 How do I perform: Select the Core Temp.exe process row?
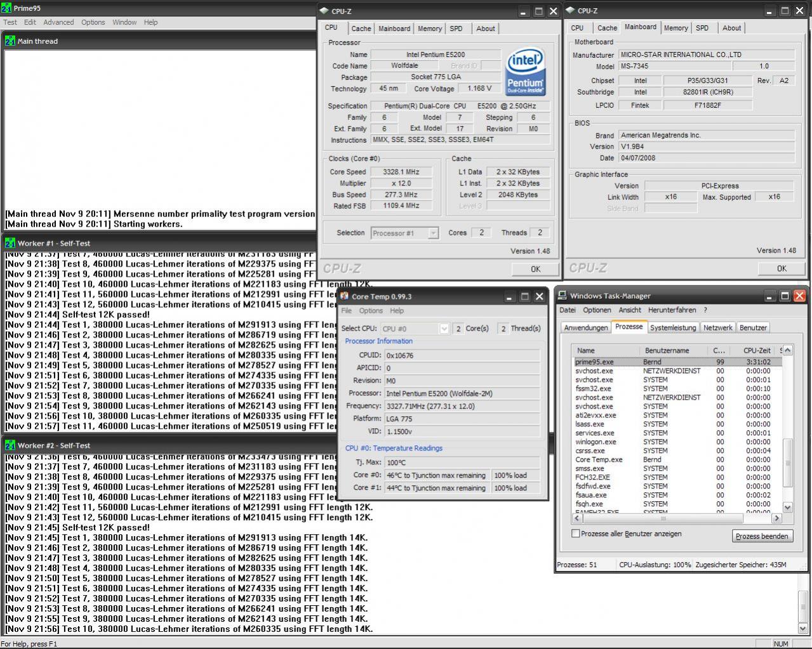pos(677,459)
